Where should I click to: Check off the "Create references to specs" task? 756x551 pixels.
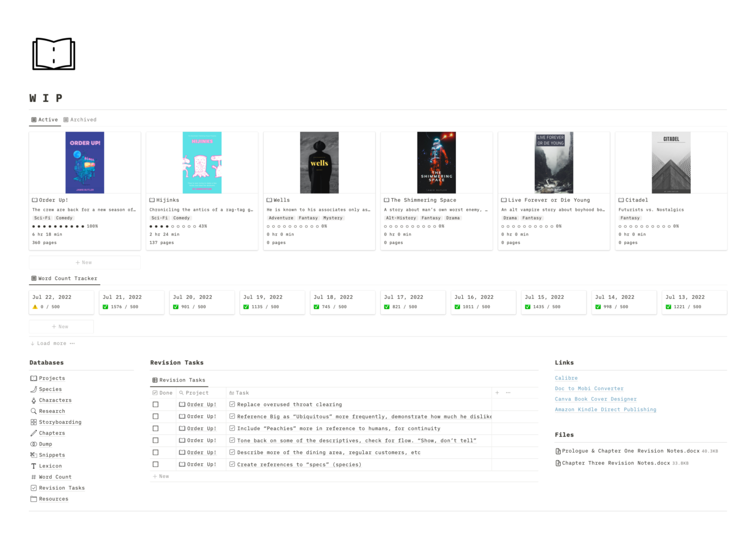[x=156, y=464]
